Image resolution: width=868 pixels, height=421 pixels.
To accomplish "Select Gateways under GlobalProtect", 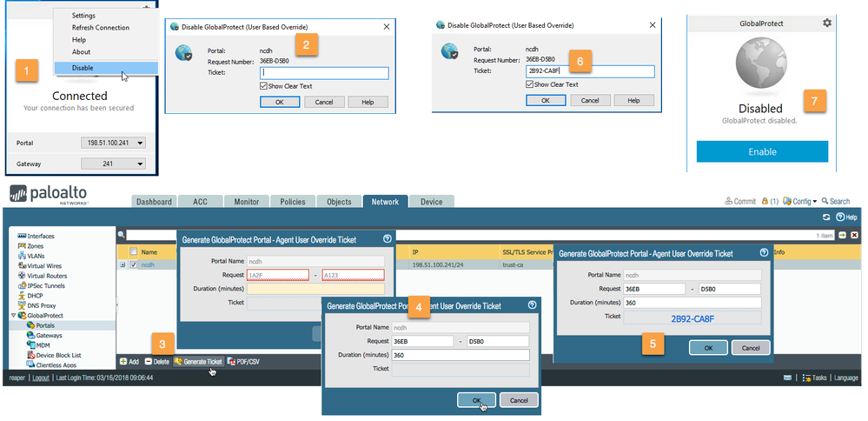I will [x=44, y=336].
